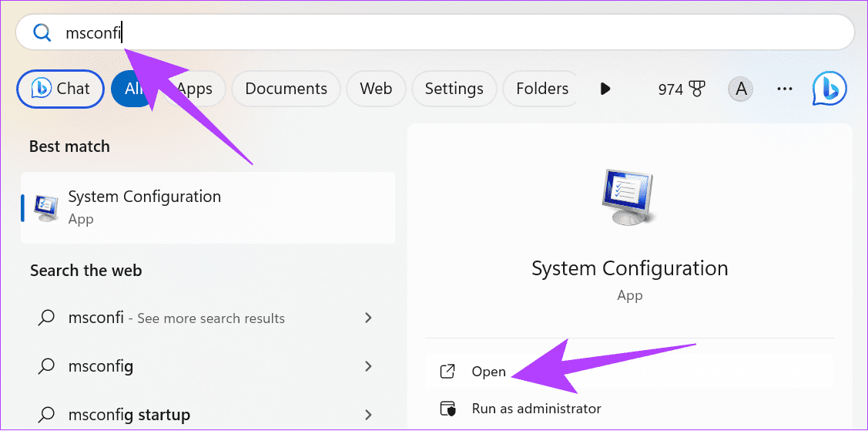Click the Best match heading

[x=69, y=146]
